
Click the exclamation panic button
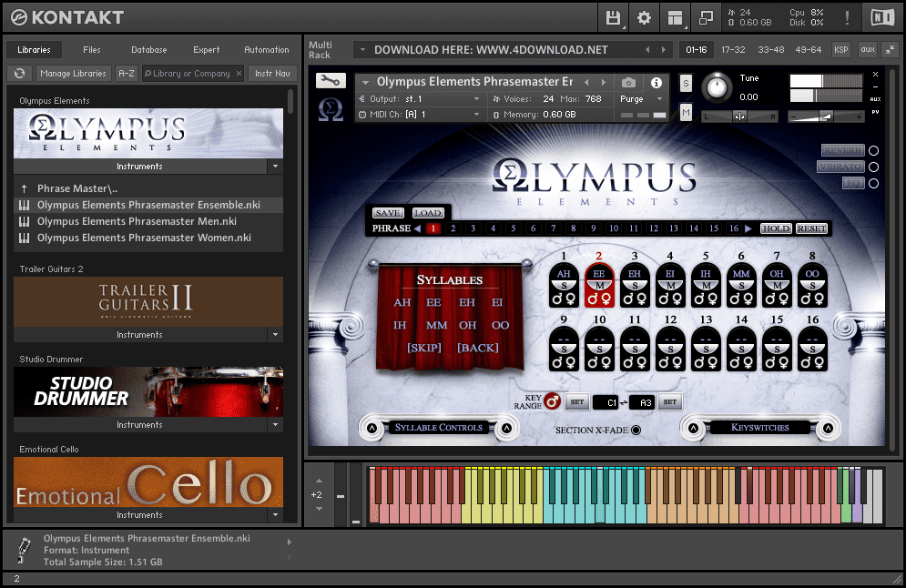click(847, 18)
